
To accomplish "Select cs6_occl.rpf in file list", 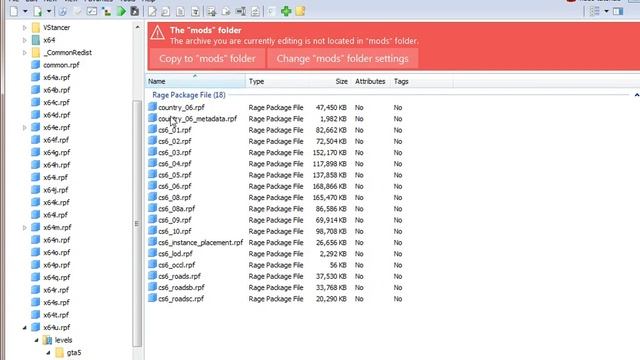I will [x=176, y=265].
